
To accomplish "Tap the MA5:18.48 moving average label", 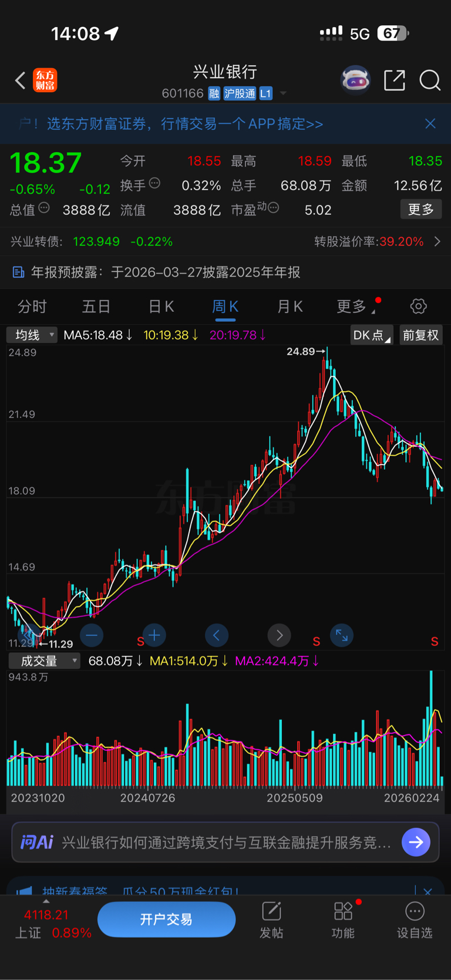I will [x=98, y=335].
